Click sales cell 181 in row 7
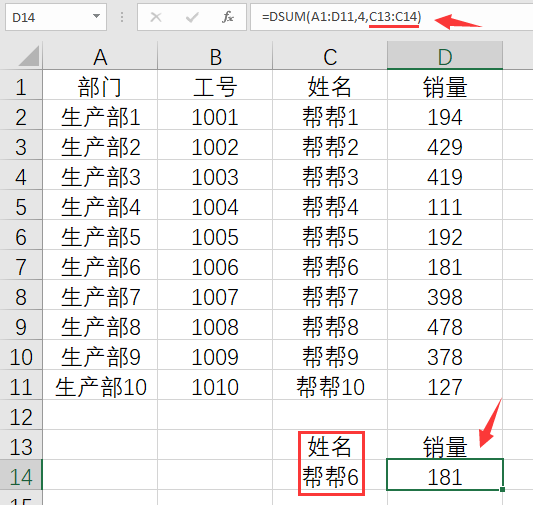The height and width of the screenshot is (505, 533). tap(445, 265)
